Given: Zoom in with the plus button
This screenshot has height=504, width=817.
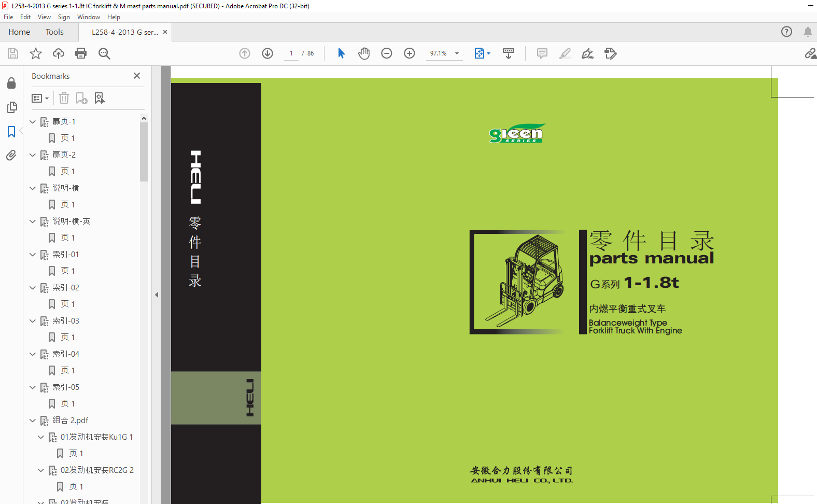Looking at the screenshot, I should coord(410,53).
